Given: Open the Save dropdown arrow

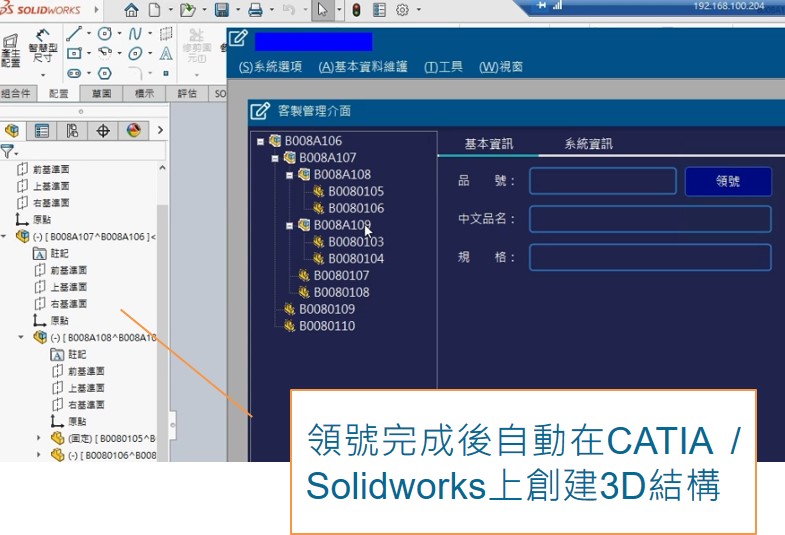Looking at the screenshot, I should [237, 10].
